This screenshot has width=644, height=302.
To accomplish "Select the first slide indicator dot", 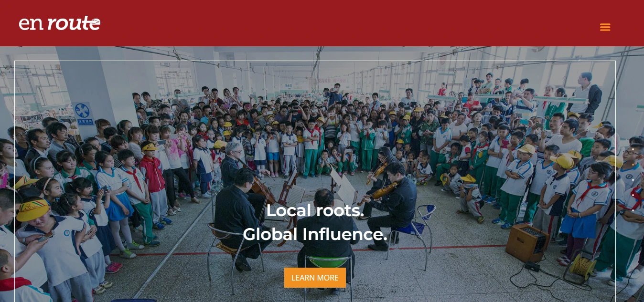I will pos(633,149).
